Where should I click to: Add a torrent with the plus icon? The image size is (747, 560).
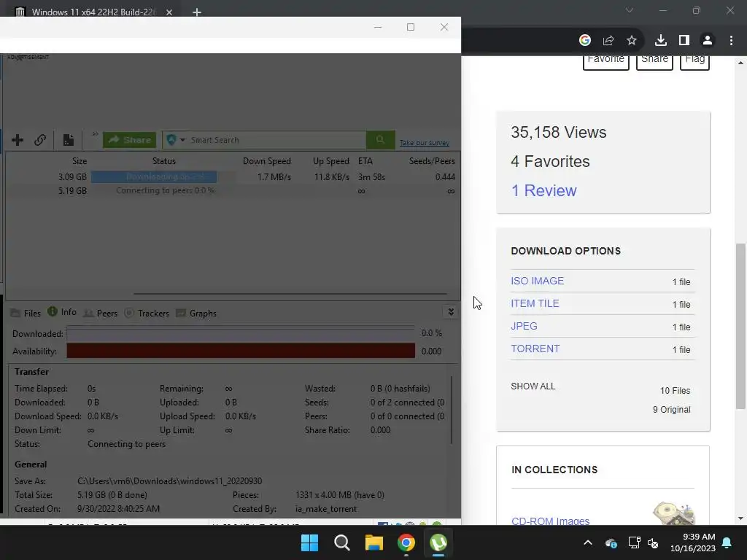18,140
